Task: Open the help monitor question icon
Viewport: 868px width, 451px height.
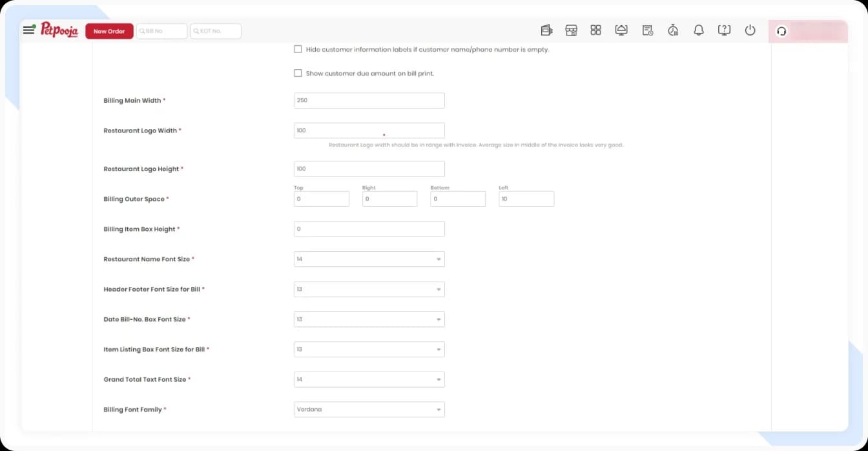Action: coord(724,30)
